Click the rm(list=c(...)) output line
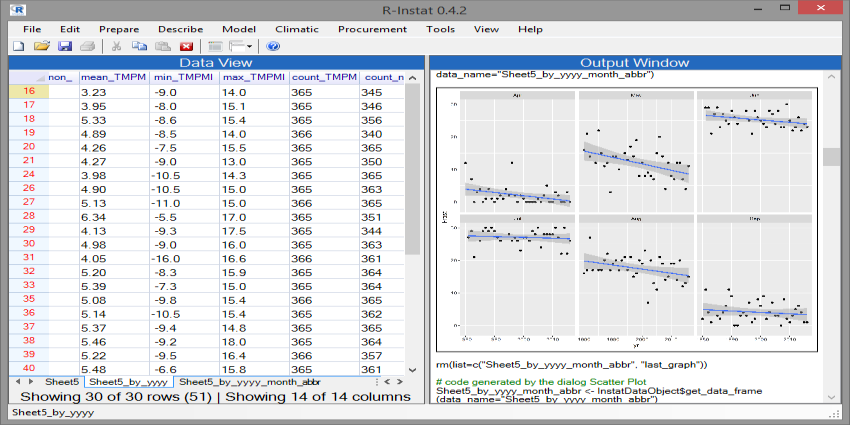850x425 pixels. pos(572,364)
